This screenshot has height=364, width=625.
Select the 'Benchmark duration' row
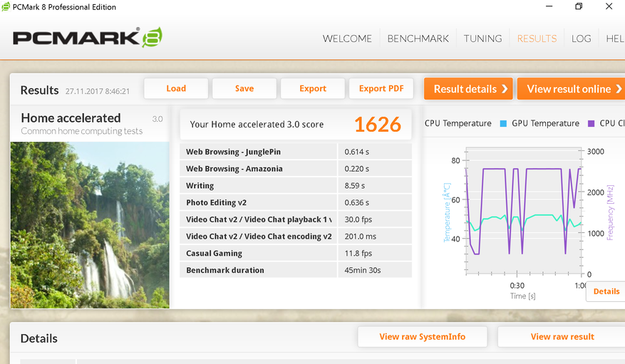click(296, 271)
